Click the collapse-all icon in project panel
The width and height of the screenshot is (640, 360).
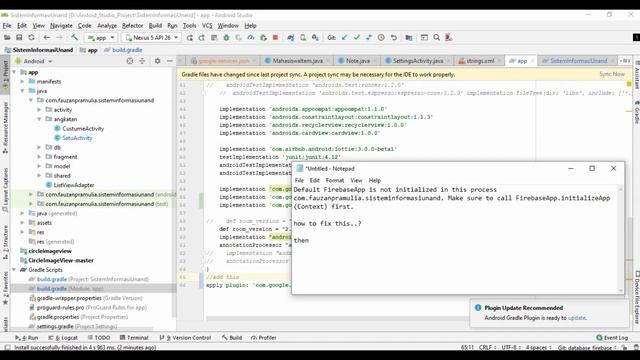142,61
